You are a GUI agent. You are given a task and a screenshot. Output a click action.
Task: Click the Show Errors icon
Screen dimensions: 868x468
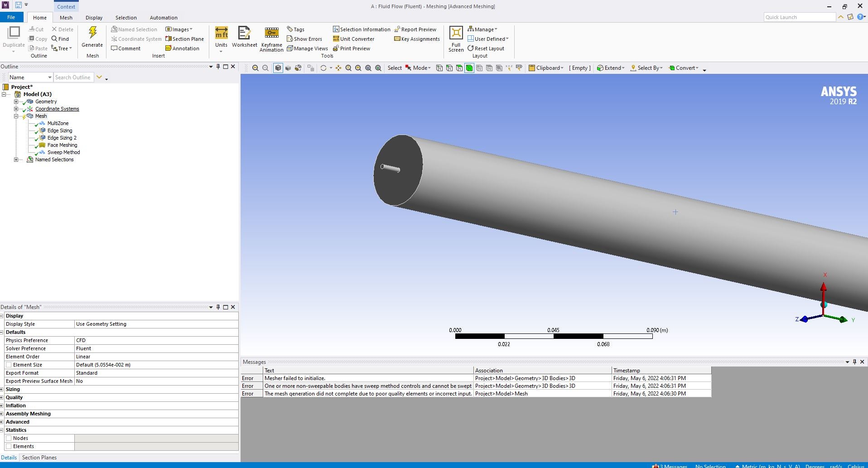pos(290,39)
